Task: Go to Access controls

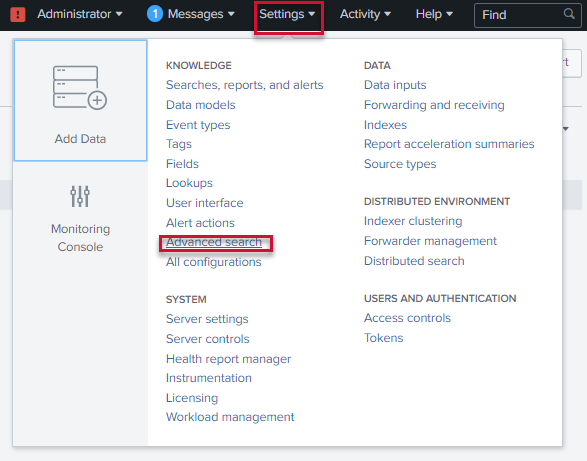Action: point(407,318)
